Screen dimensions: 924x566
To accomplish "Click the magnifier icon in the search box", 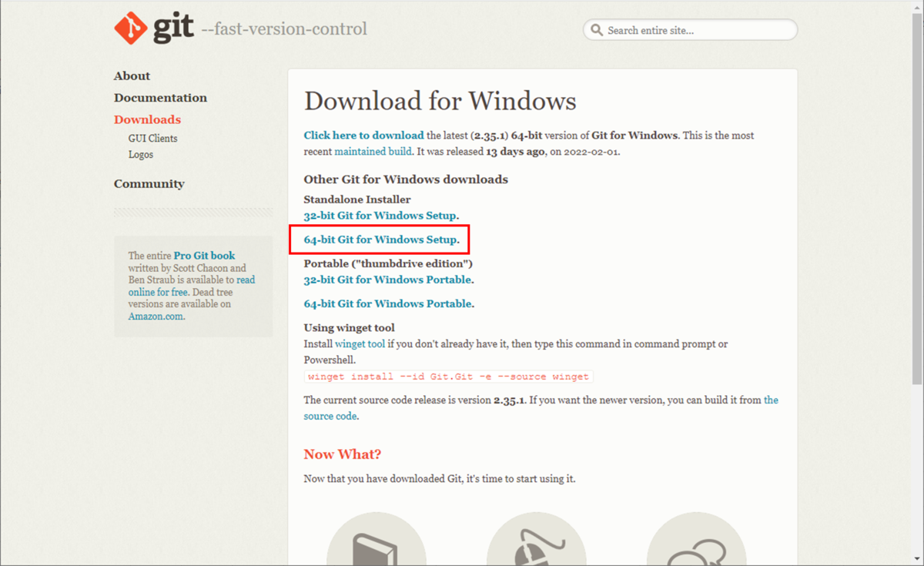I will [x=597, y=31].
